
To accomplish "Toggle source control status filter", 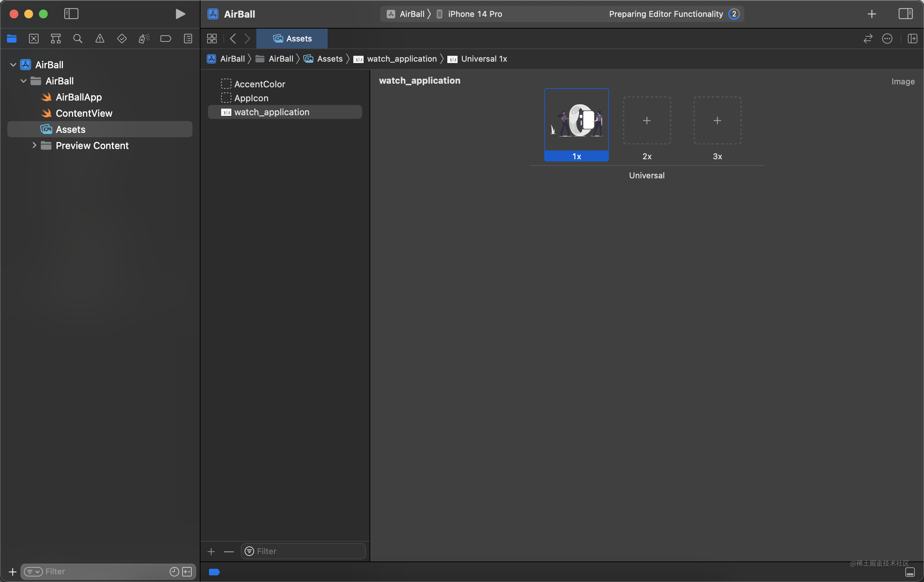I will point(187,572).
